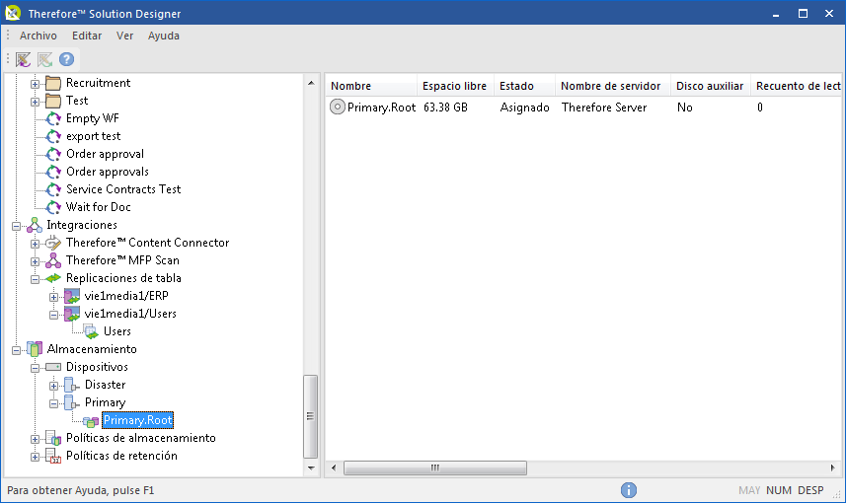The width and height of the screenshot is (847, 504).
Task: Click the Dispositivos device icon
Action: tap(53, 367)
